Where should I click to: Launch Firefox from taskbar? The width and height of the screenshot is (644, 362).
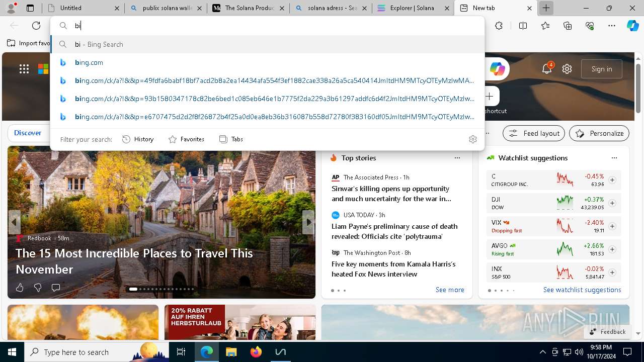tap(256, 352)
